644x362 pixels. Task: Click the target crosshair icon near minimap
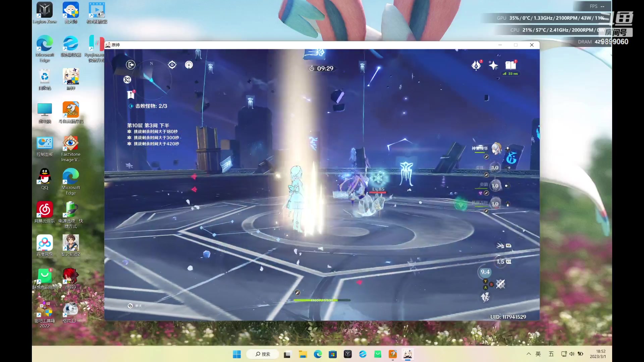tap(172, 65)
